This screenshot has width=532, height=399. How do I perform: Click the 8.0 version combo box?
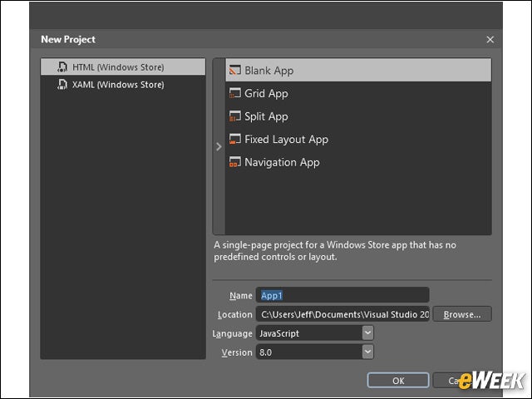[x=314, y=352]
